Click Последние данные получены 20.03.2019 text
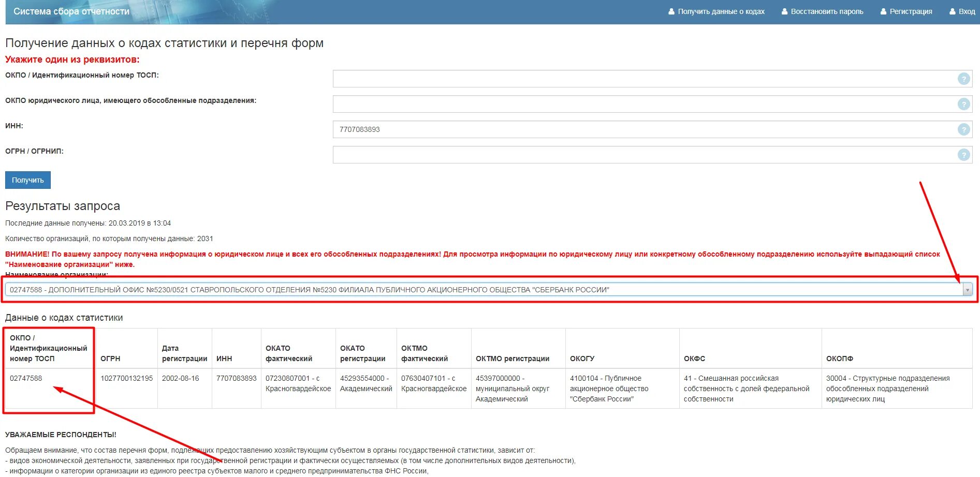The height and width of the screenshot is (477, 980). [88, 223]
